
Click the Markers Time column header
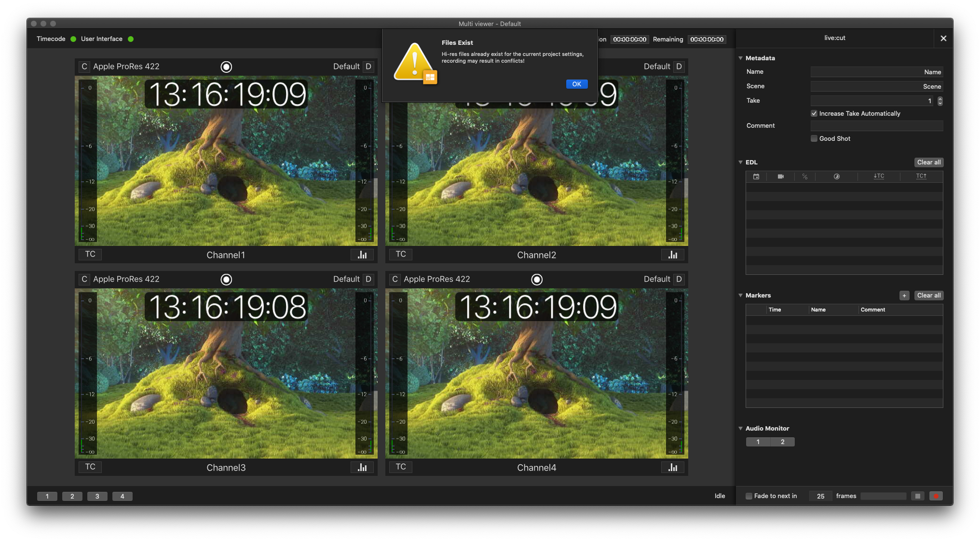point(775,310)
